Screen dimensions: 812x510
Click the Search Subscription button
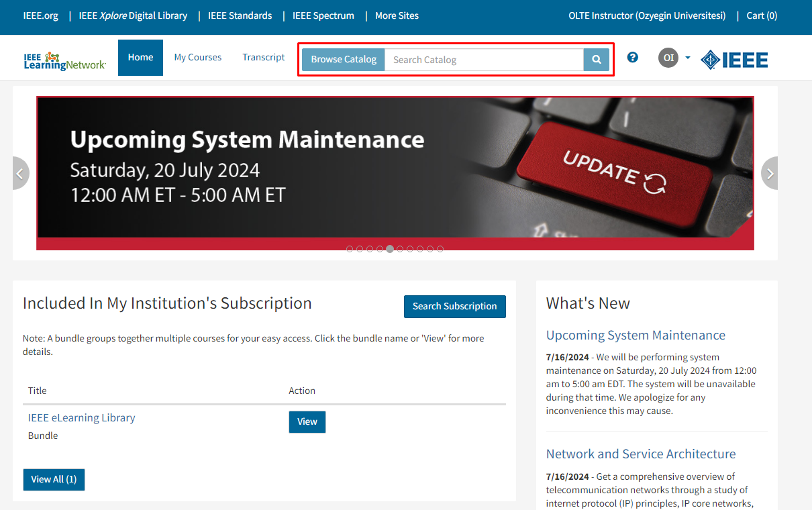point(455,307)
